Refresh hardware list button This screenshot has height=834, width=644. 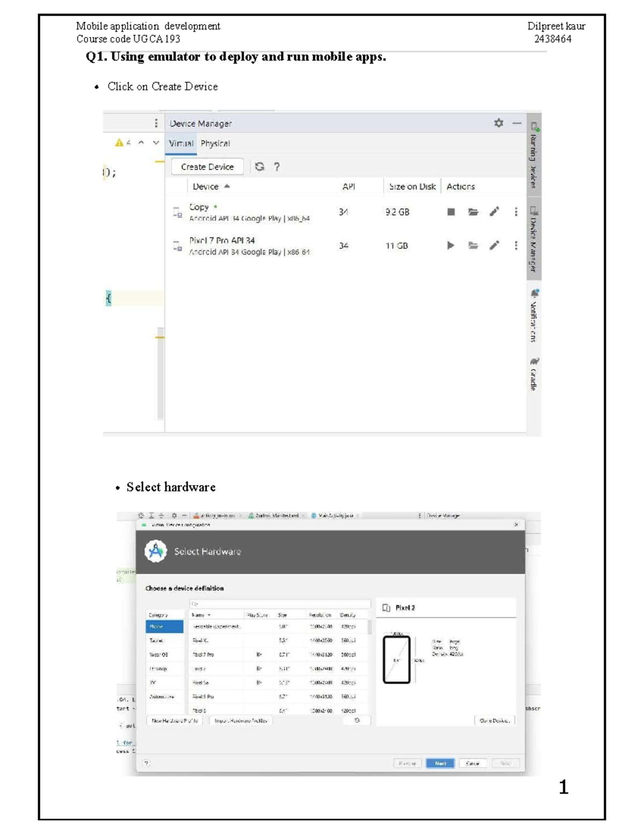pos(357,721)
